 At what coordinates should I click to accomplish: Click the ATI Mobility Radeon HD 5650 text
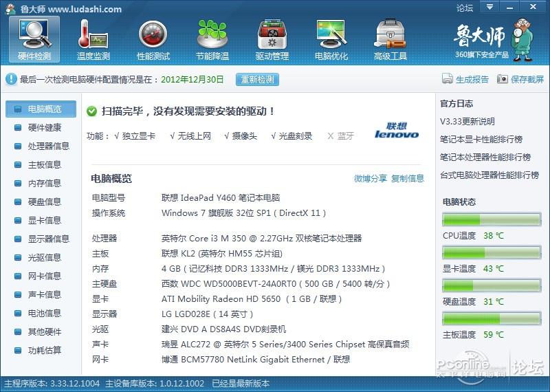tap(252, 299)
